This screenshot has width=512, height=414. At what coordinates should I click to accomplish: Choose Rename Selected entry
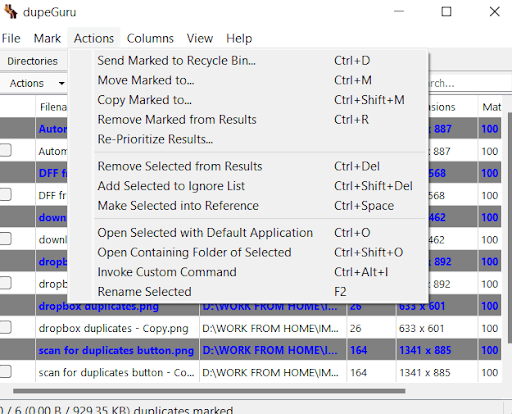[x=248, y=292]
